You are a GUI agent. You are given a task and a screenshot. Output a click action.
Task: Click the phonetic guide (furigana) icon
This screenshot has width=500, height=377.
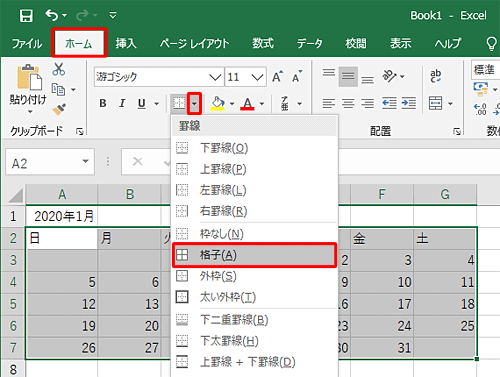pyautogui.click(x=285, y=103)
